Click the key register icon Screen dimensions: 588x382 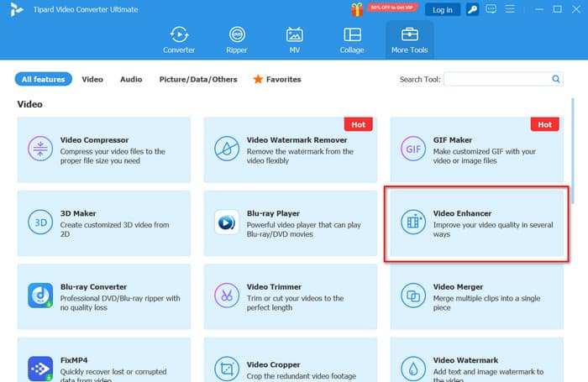(472, 10)
